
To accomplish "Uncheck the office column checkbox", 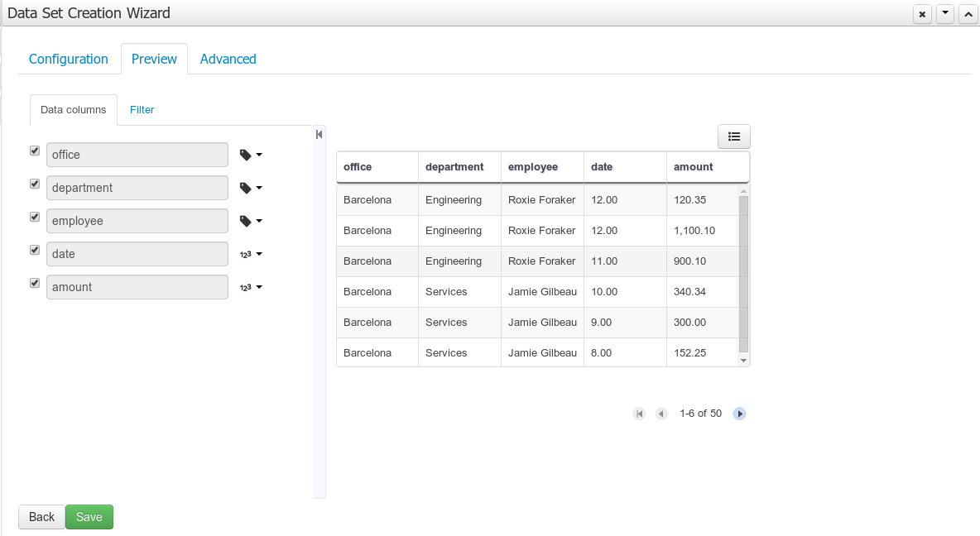I will 35,151.
